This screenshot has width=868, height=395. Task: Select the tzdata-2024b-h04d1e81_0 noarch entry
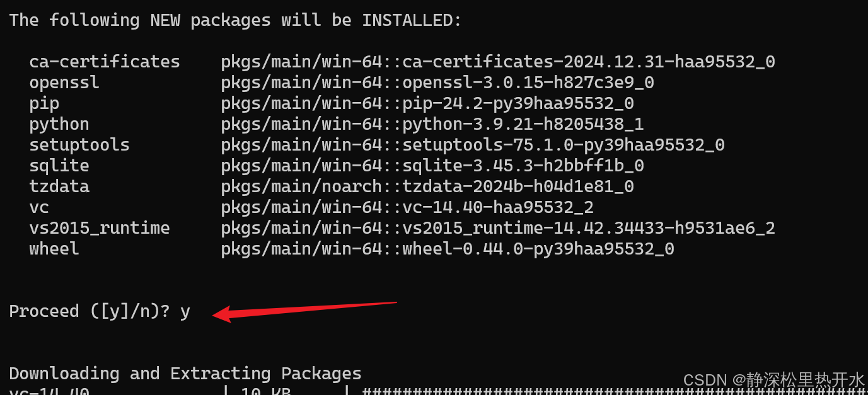click(x=518, y=186)
